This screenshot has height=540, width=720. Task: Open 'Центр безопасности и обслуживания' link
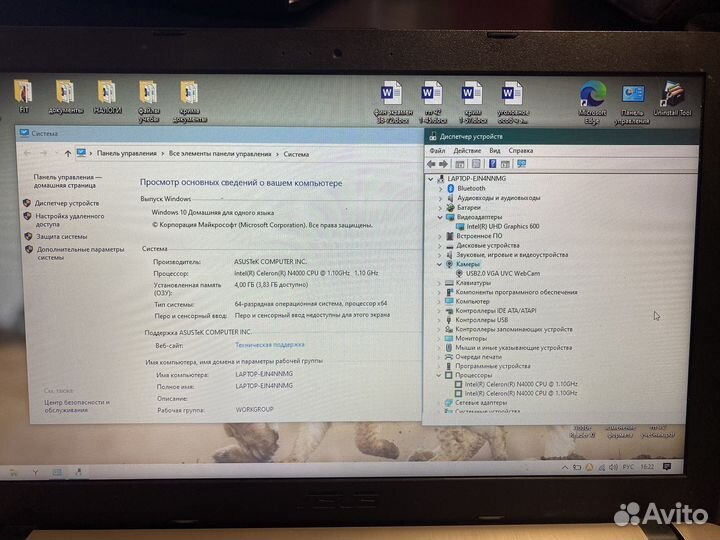click(x=77, y=406)
